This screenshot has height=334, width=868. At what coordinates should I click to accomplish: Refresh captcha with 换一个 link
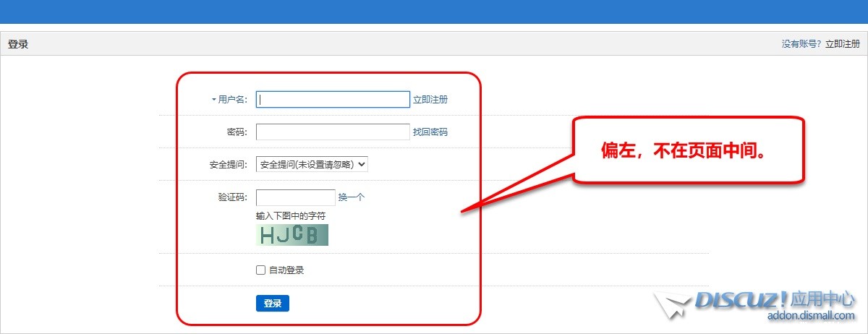tap(352, 197)
